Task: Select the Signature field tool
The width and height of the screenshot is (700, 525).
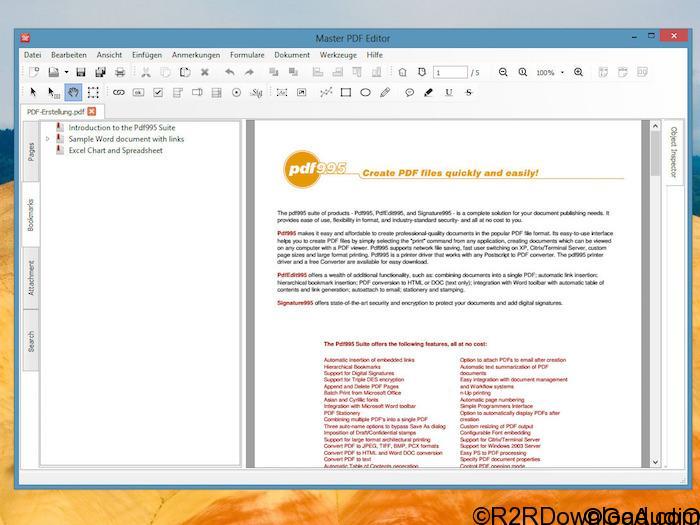Action: (256, 92)
